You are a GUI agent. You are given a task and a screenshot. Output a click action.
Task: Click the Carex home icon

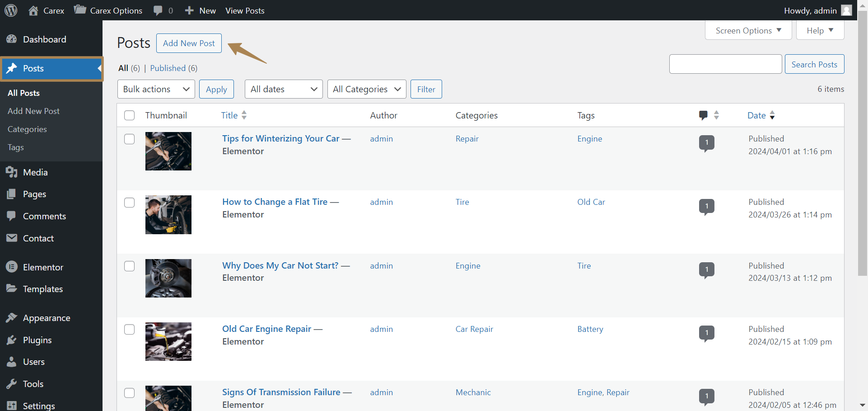coord(33,10)
